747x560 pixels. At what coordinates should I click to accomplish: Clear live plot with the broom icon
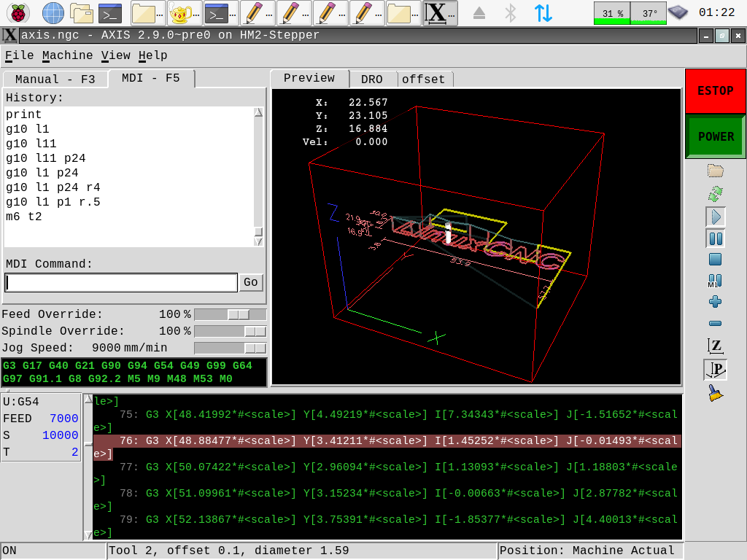pyautogui.click(x=715, y=393)
